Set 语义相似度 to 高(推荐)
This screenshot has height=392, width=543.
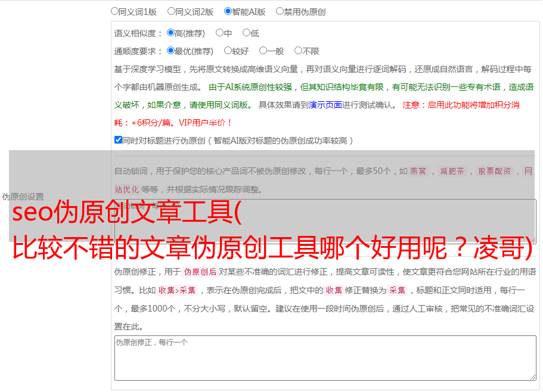tap(170, 33)
